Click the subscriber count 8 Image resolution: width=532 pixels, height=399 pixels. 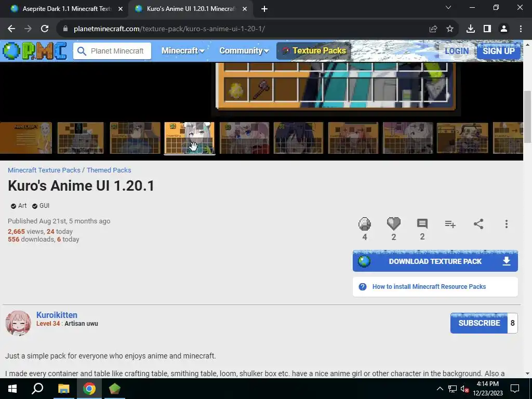click(x=512, y=323)
